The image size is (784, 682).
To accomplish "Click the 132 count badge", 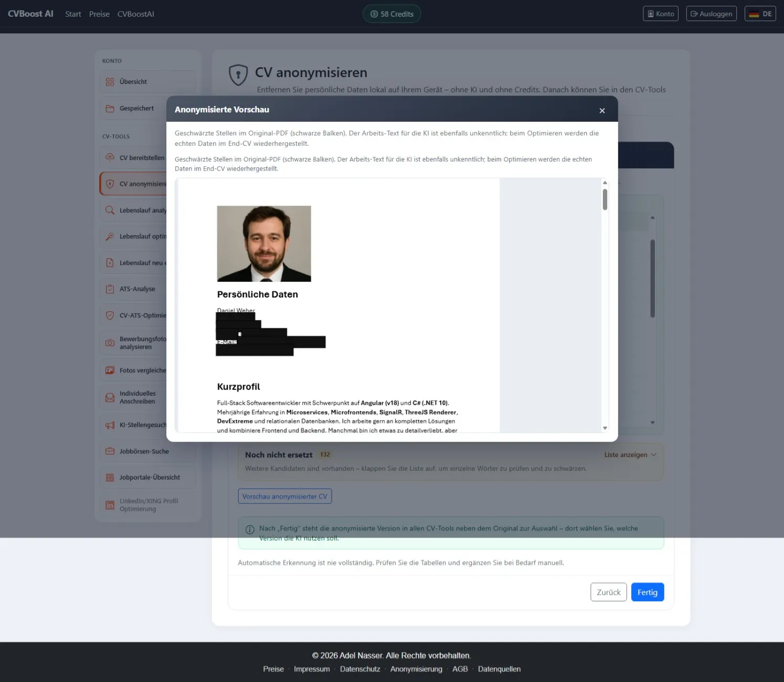I will [x=325, y=455].
